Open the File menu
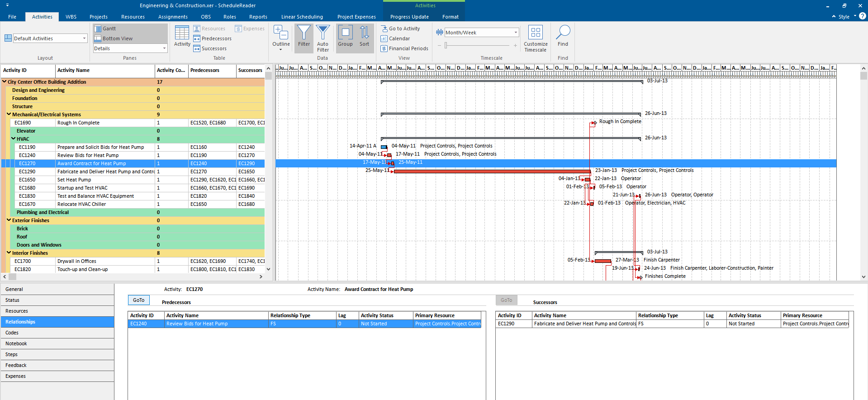Screen dimensions: 868x400 12,17
